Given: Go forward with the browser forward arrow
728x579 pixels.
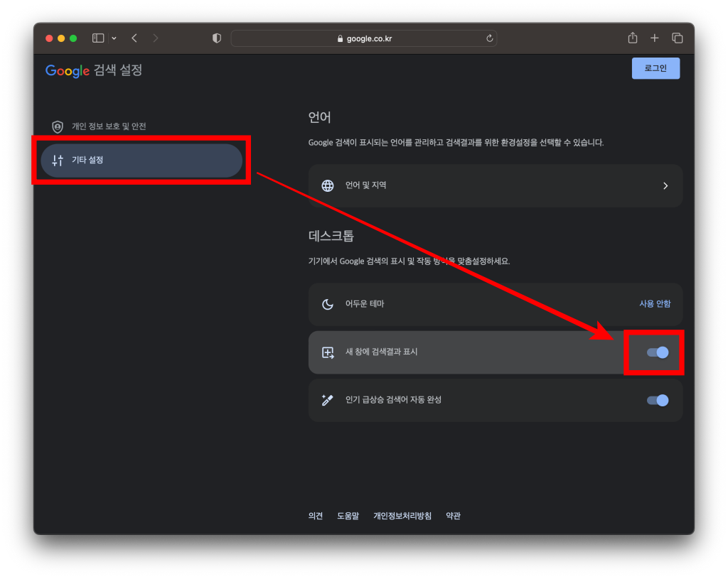Looking at the screenshot, I should coord(156,38).
